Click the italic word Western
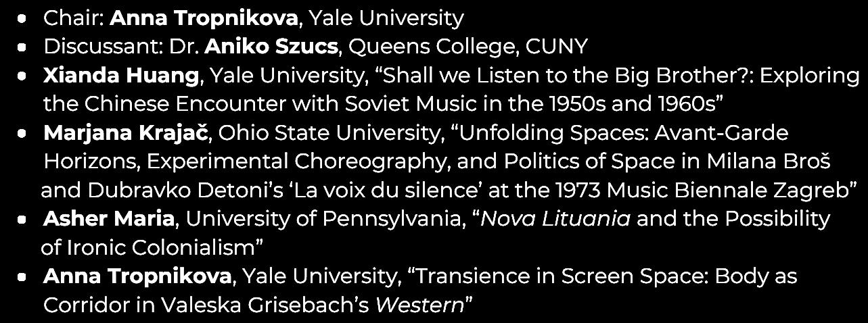868x323 pixels. point(419,305)
